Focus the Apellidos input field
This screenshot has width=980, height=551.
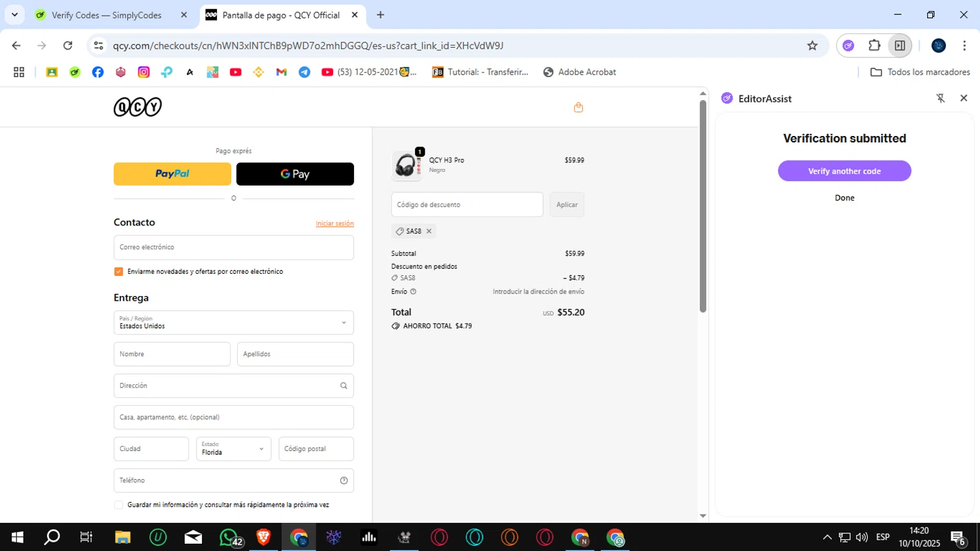295,354
